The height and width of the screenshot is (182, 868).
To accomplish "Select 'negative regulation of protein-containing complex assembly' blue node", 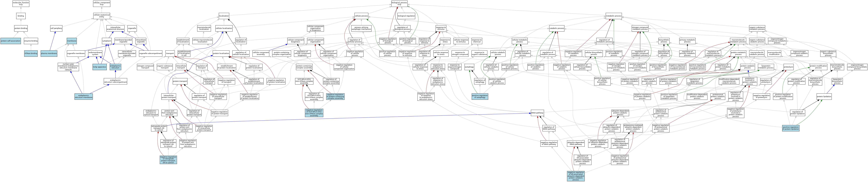I will pos(335,96).
